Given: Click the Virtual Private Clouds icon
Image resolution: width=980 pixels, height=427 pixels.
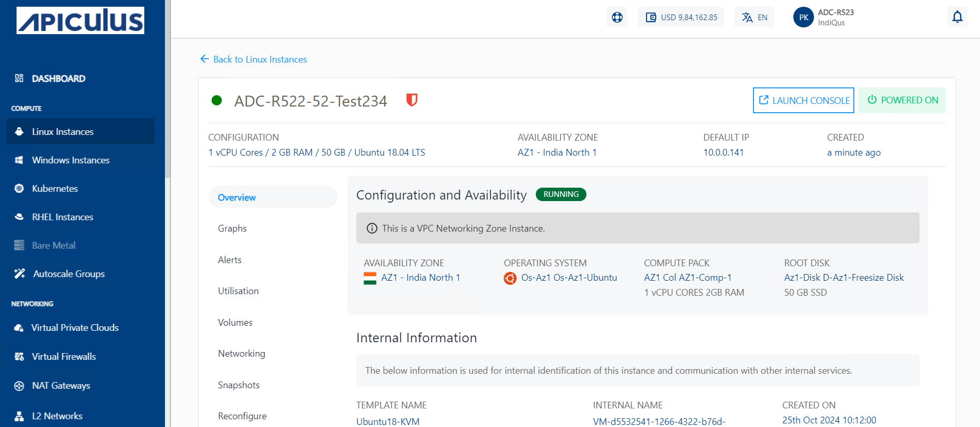Looking at the screenshot, I should pyautogui.click(x=19, y=328).
